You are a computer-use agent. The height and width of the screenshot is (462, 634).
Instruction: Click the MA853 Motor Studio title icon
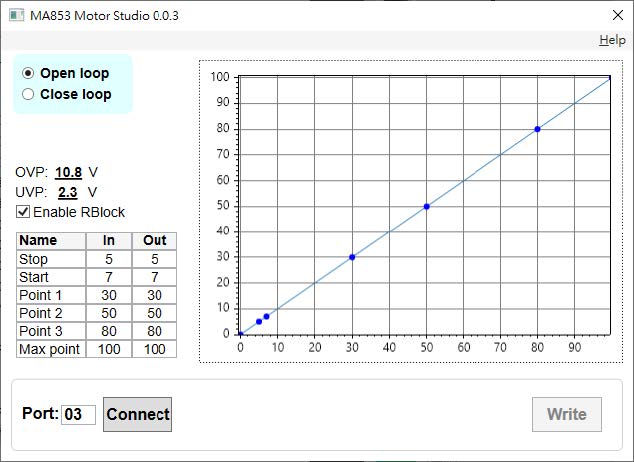(17, 15)
